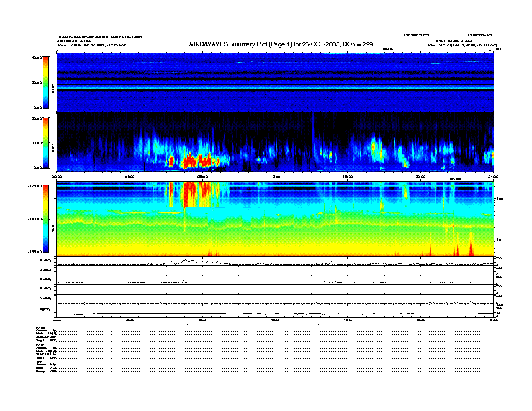Screen dimensions: 532x411
Task: Click the TNR color scale bar
Action: click(46, 219)
